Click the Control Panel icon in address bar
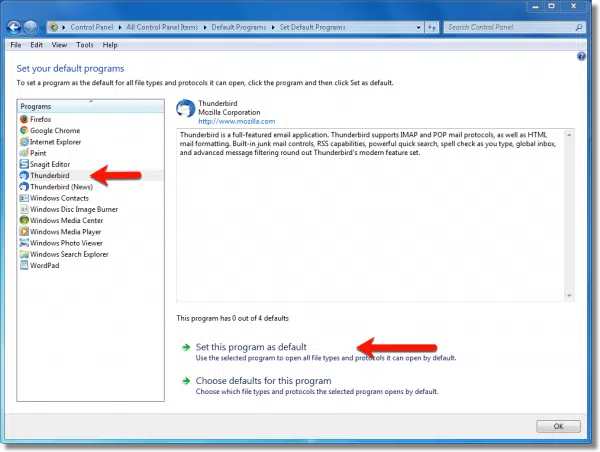The height and width of the screenshot is (452, 600). [x=54, y=27]
